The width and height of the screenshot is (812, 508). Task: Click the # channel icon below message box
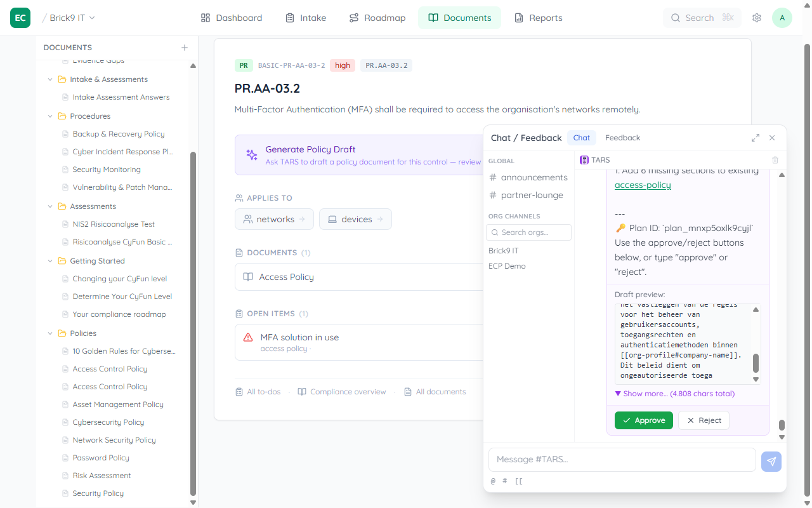[505, 481]
